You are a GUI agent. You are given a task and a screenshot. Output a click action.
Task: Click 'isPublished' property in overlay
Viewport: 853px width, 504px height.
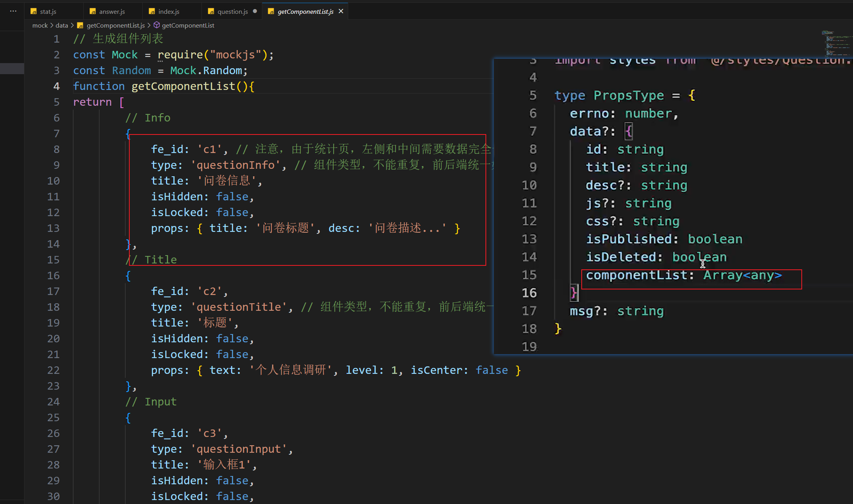[x=629, y=239]
